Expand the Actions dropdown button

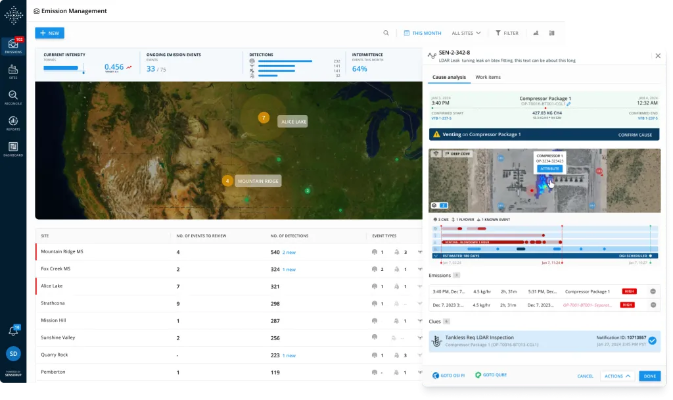point(616,376)
